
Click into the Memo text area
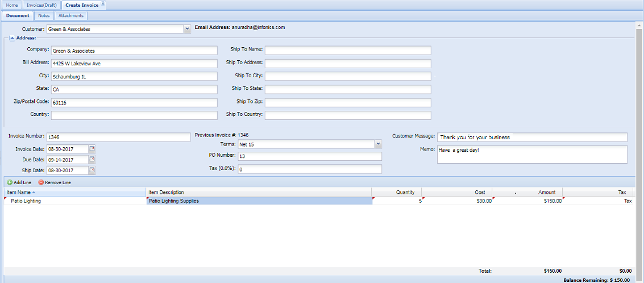(x=531, y=155)
